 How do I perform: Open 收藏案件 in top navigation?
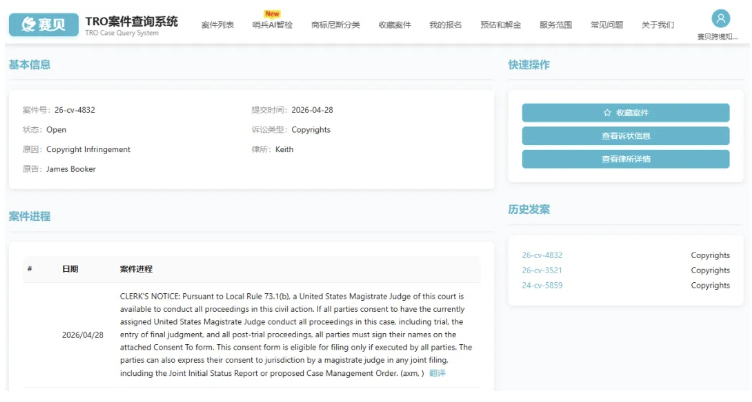[x=394, y=25]
